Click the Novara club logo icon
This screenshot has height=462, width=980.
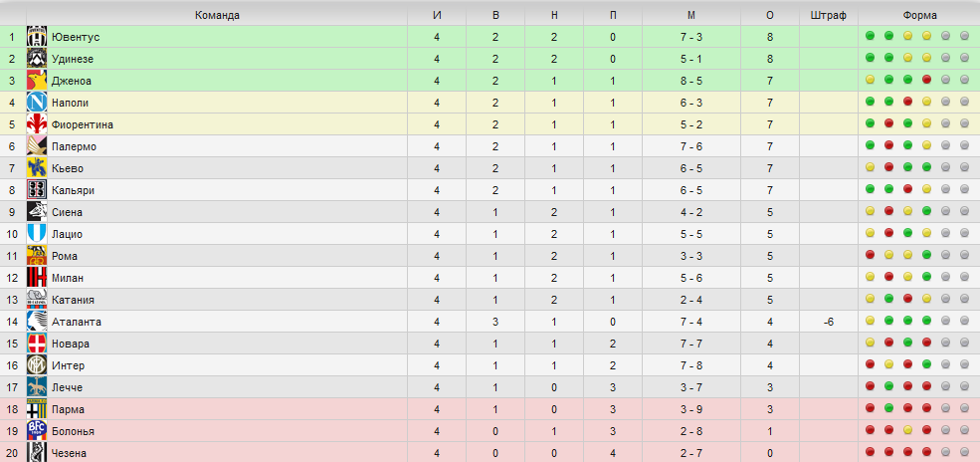click(37, 344)
